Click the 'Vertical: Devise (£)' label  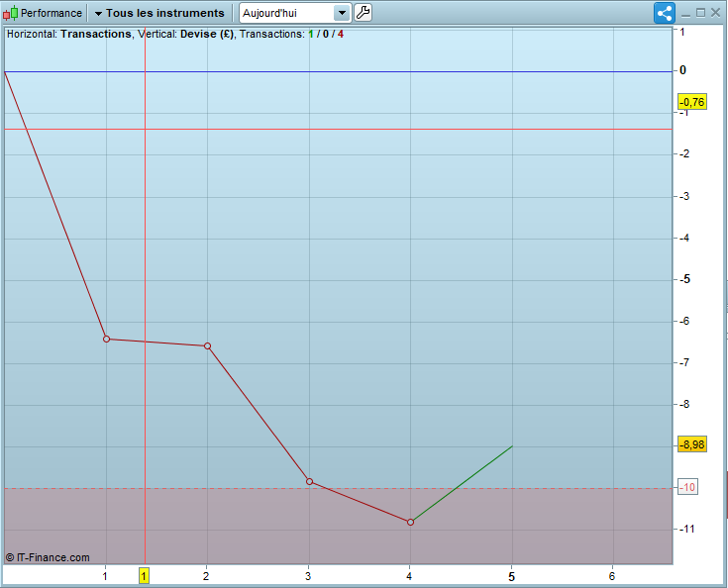(186, 34)
